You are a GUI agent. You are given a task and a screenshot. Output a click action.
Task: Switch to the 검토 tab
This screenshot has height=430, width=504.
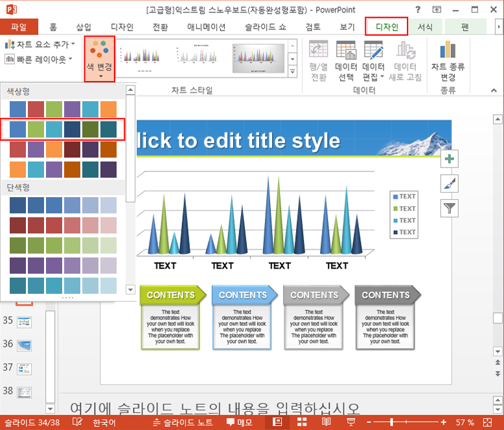tap(313, 27)
